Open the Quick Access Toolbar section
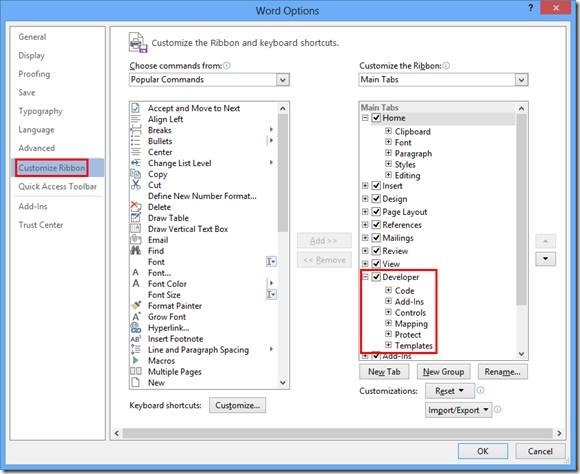This screenshot has width=580, height=474. click(58, 186)
